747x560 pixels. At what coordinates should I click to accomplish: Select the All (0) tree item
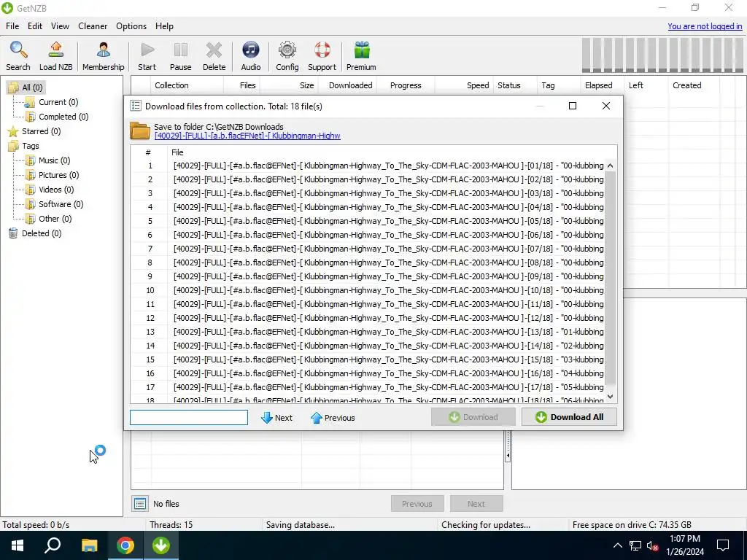pyautogui.click(x=27, y=87)
